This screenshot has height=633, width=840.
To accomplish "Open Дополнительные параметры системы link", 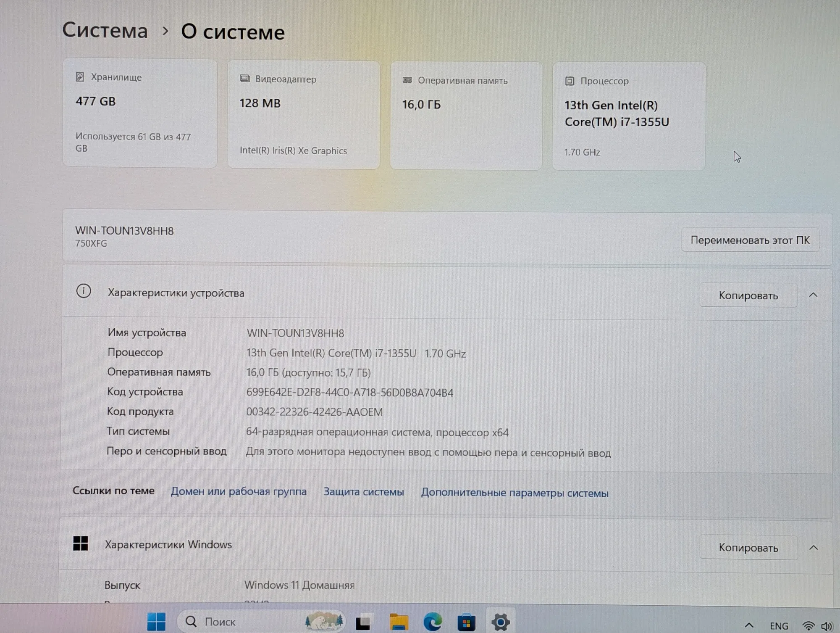I will coord(514,493).
